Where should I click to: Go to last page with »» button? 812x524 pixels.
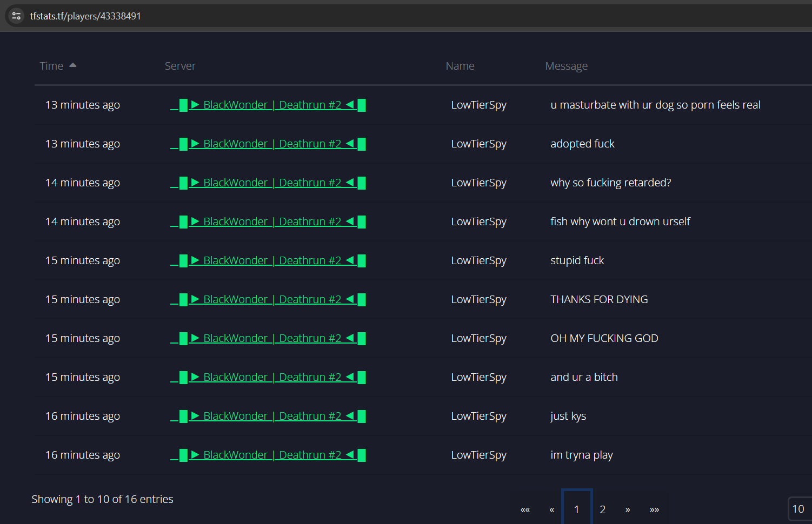click(654, 509)
